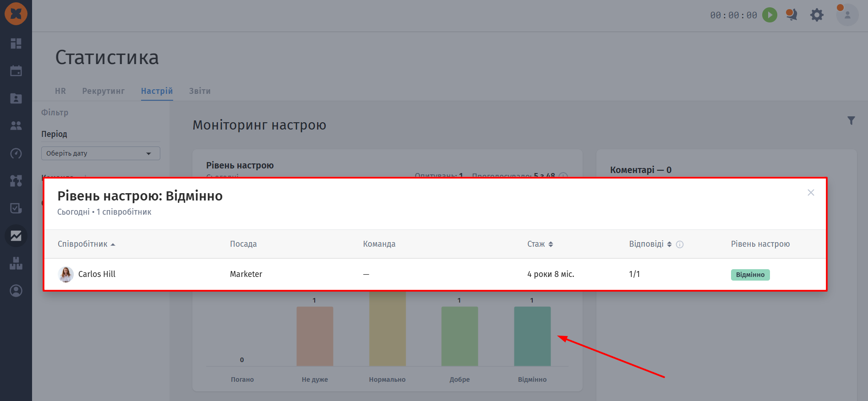Open the people group icon in sidebar
The width and height of the screenshot is (868, 401).
point(16,126)
